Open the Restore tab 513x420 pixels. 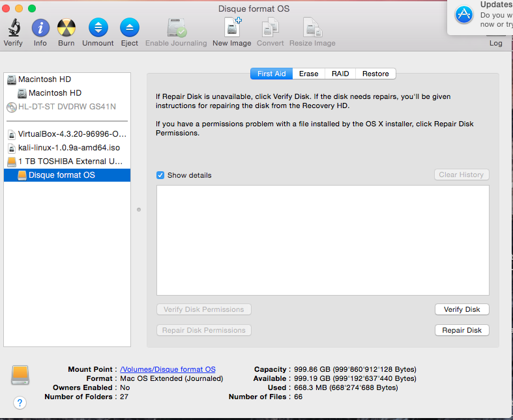point(375,74)
